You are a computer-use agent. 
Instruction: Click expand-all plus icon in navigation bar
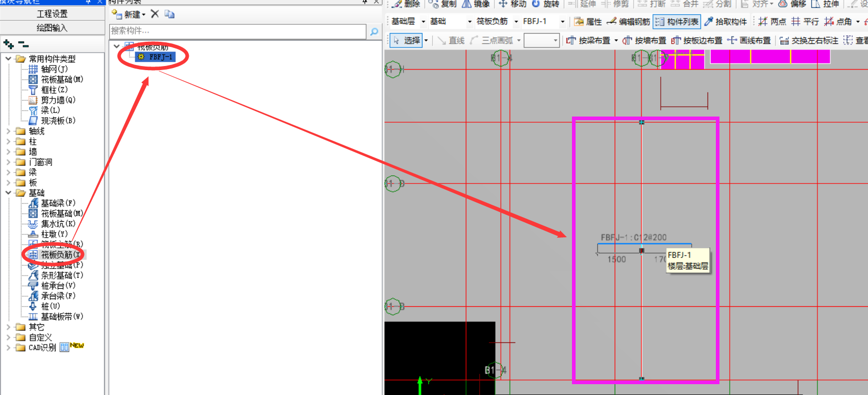click(8, 44)
